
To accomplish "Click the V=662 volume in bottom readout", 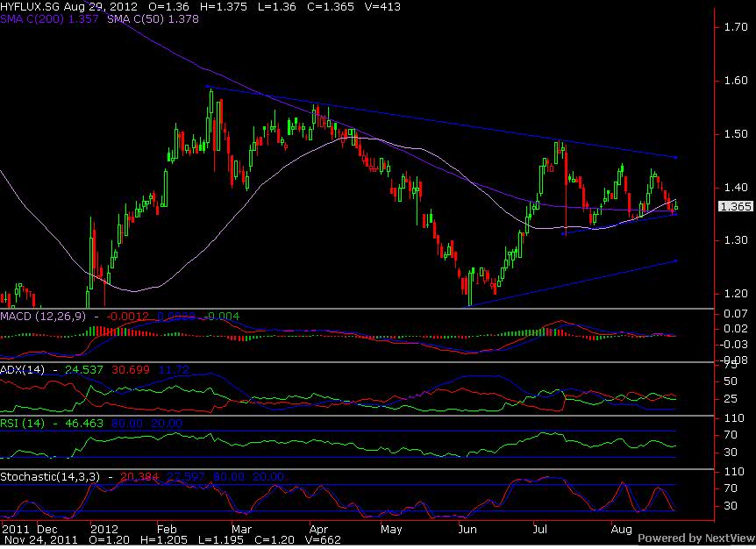I will click(323, 540).
